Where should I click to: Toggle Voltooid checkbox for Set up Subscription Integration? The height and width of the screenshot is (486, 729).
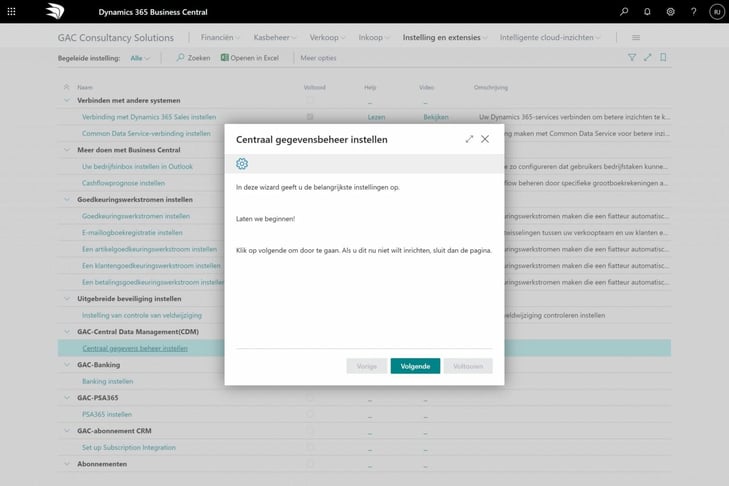click(x=310, y=447)
